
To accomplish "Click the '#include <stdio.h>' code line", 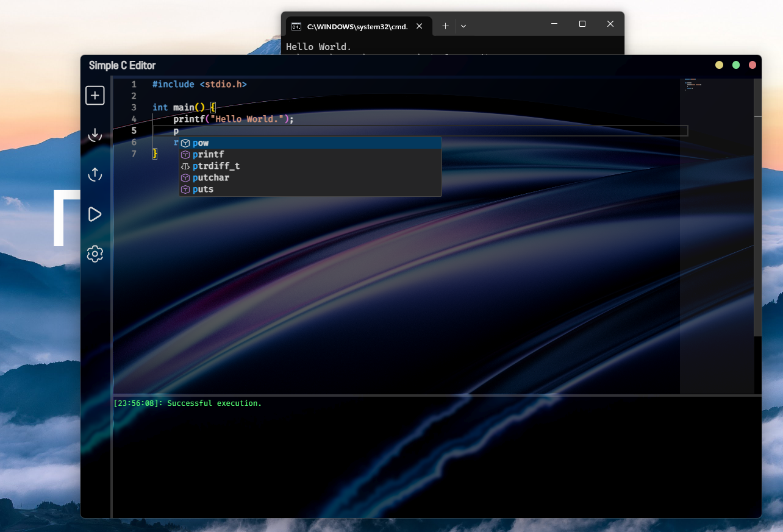I will click(x=199, y=84).
